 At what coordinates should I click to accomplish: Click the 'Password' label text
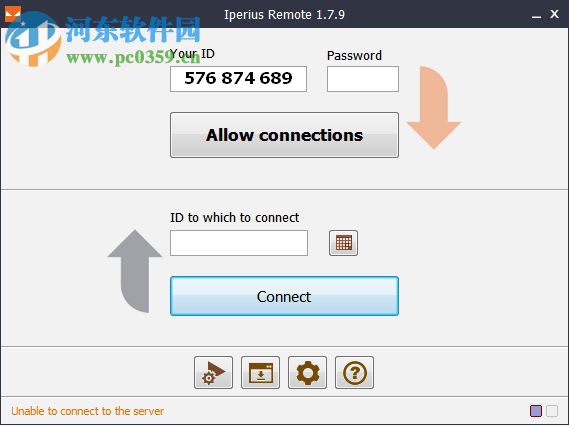[354, 56]
